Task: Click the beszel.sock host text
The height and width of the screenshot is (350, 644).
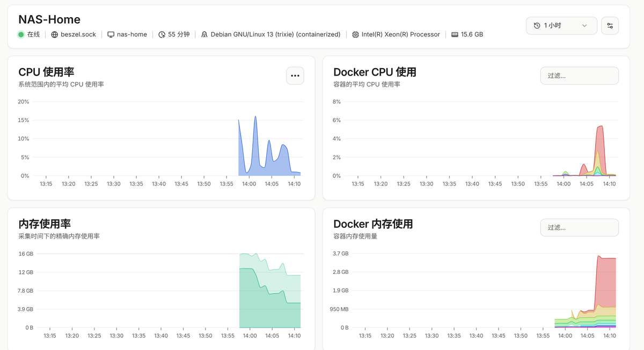Action: point(78,34)
